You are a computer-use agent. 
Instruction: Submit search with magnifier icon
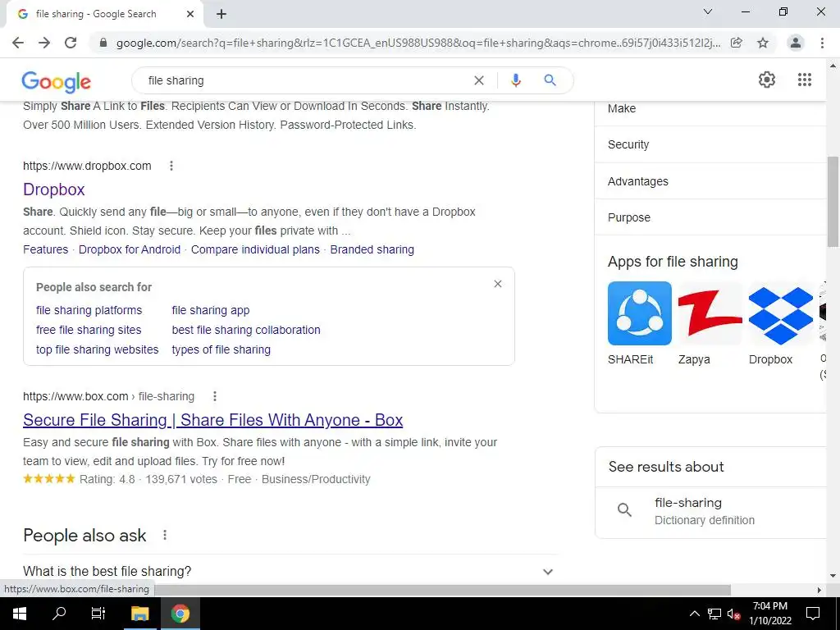(x=550, y=80)
